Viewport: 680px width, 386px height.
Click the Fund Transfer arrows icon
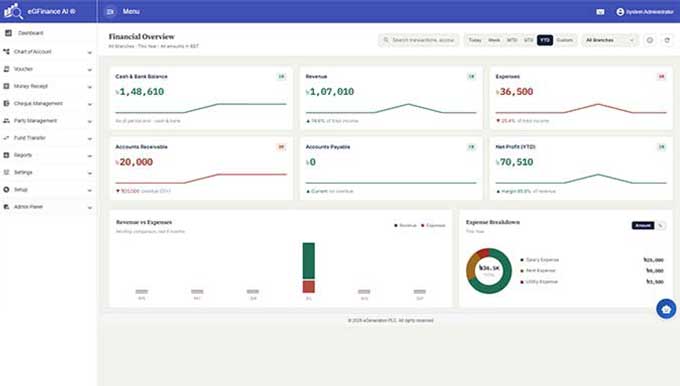[x=7, y=138]
